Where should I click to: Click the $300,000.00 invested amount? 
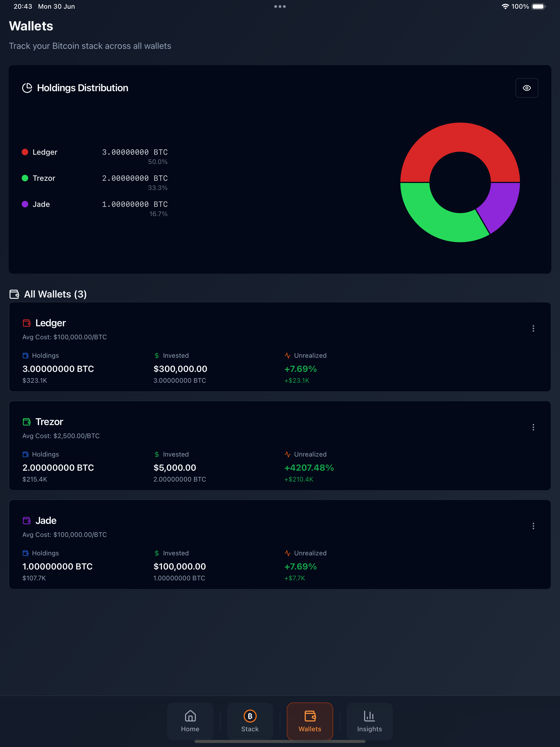180,369
